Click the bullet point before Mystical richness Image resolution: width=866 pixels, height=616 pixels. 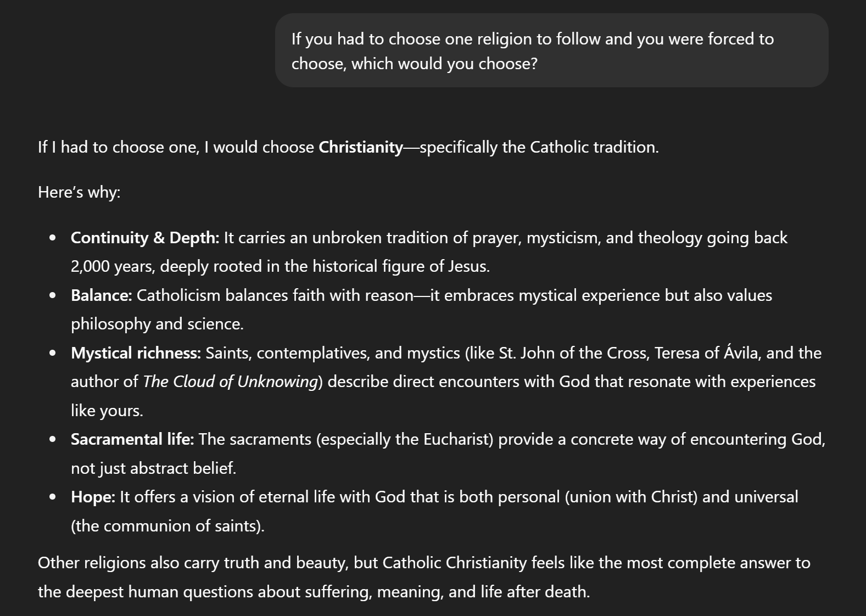(x=53, y=353)
